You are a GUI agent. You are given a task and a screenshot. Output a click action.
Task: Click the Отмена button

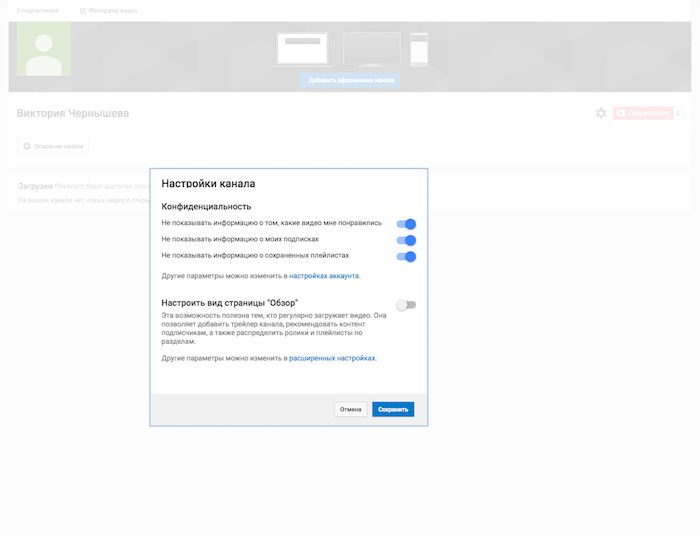[x=350, y=409]
